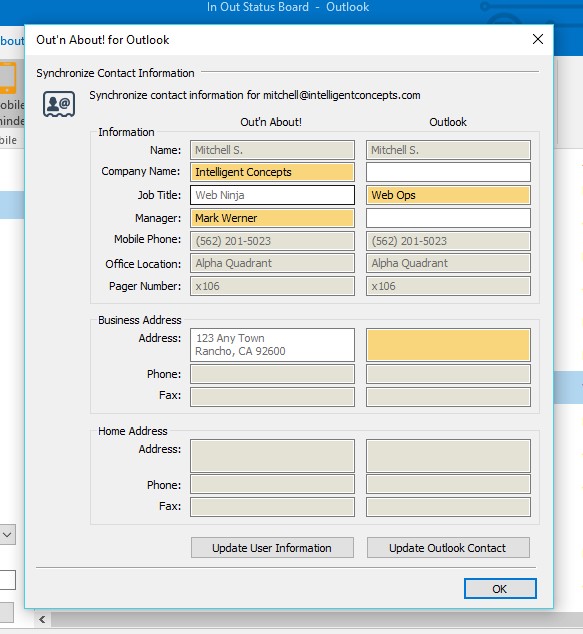583x634 pixels.
Task: Click the Out'n About! column header
Action: coord(271,122)
